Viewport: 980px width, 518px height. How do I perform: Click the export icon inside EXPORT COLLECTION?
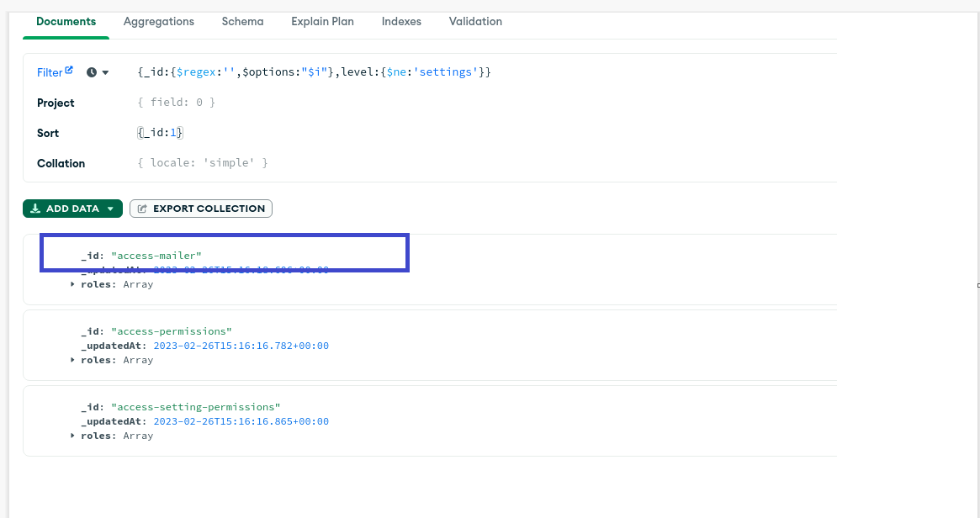point(143,208)
